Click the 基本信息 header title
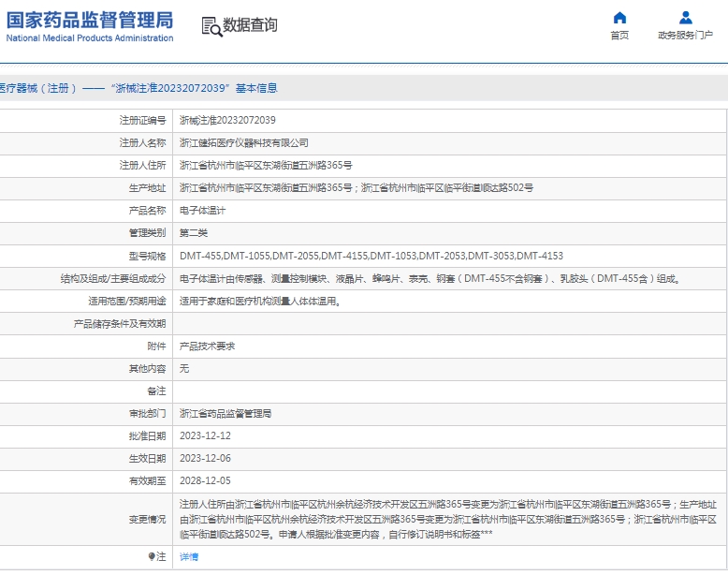The height and width of the screenshot is (575, 728). point(256,88)
